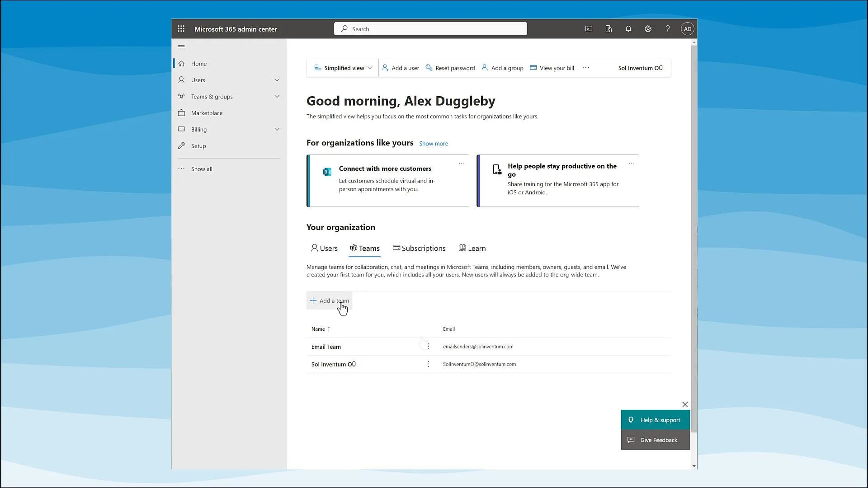Viewport: 868px width, 488px height.
Task: Open row options for Email Team
Action: click(x=428, y=346)
